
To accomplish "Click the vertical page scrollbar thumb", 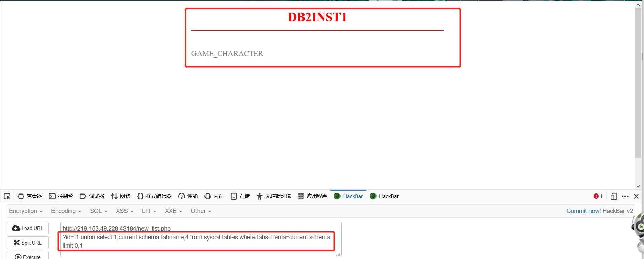I will click(x=638, y=83).
